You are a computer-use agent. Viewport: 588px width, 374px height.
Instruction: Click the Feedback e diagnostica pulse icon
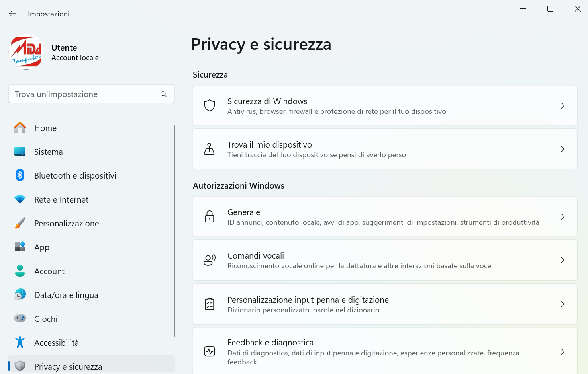[210, 351]
